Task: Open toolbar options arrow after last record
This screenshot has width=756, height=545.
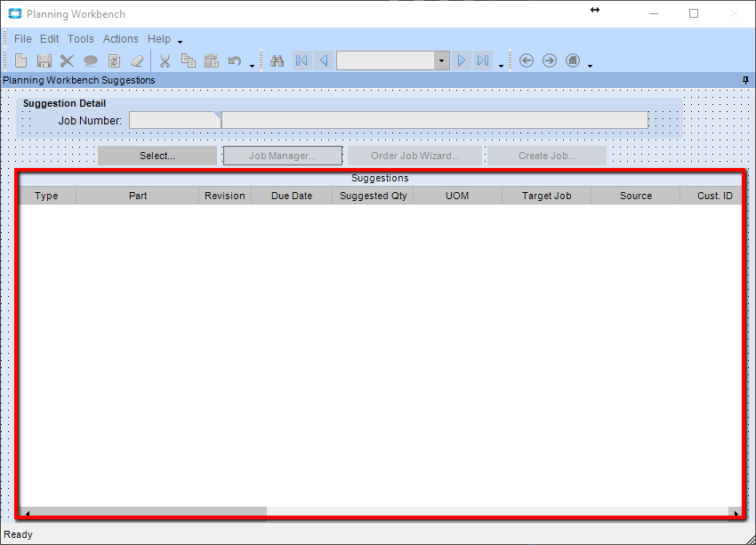Action: click(x=502, y=66)
